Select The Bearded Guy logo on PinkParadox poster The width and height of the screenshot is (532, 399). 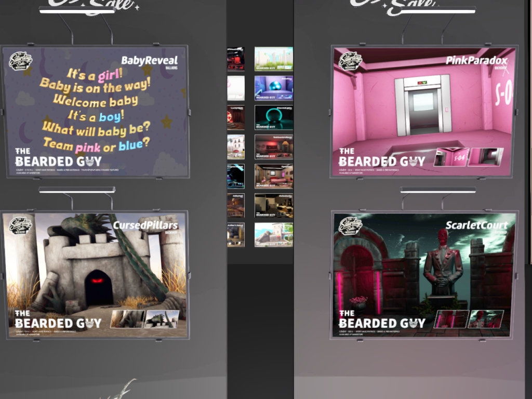tap(382, 157)
